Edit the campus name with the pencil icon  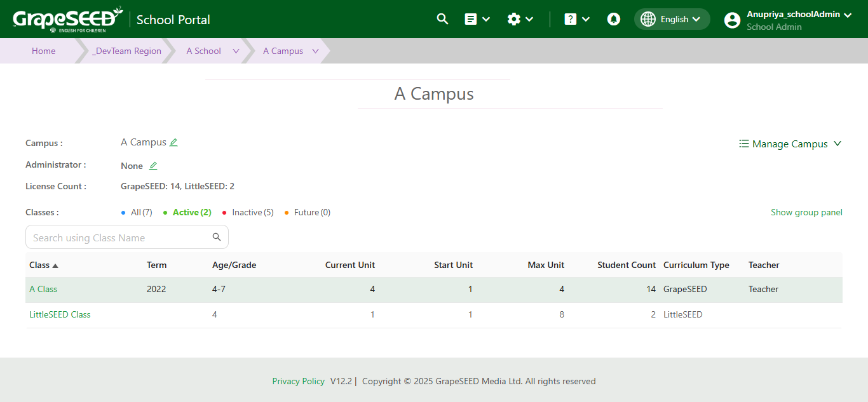pyautogui.click(x=173, y=142)
